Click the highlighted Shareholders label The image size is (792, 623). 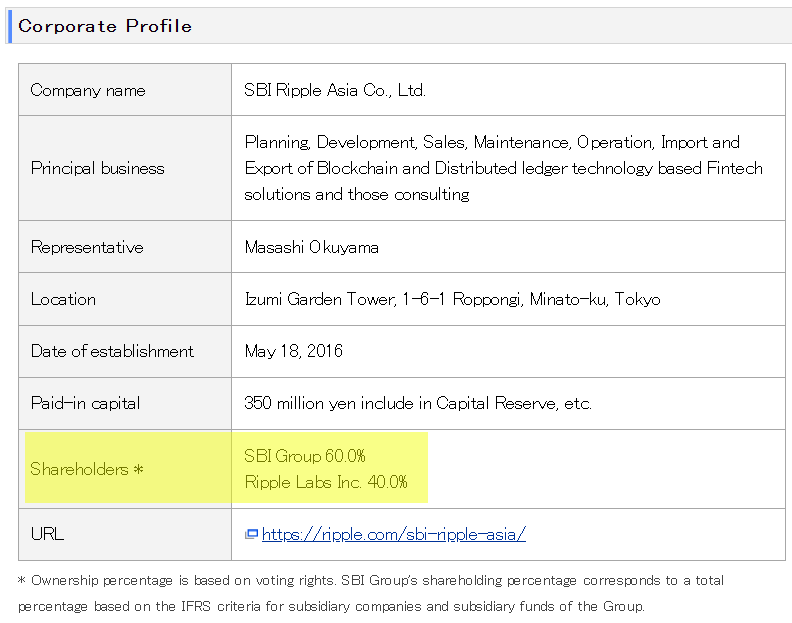pyautogui.click(x=87, y=469)
